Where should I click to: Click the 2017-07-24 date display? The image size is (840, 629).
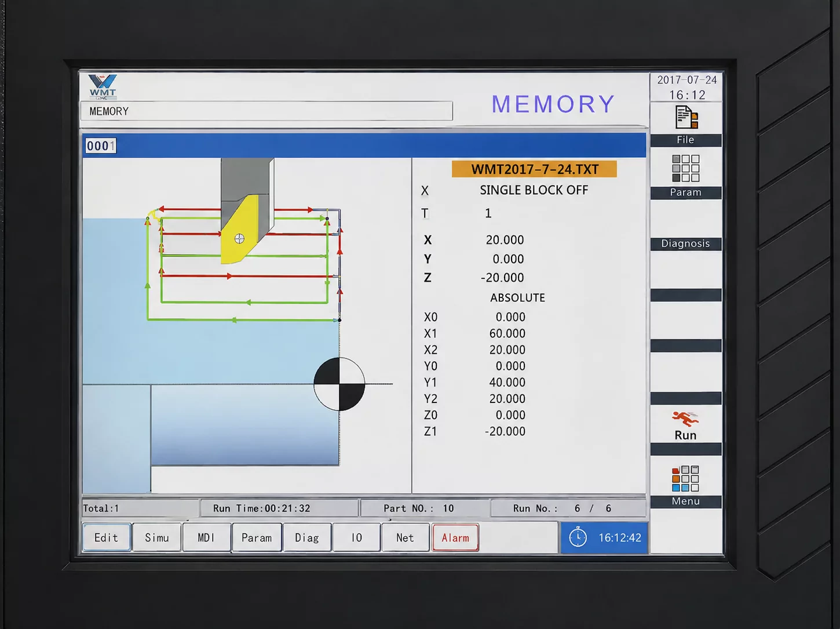pos(687,80)
